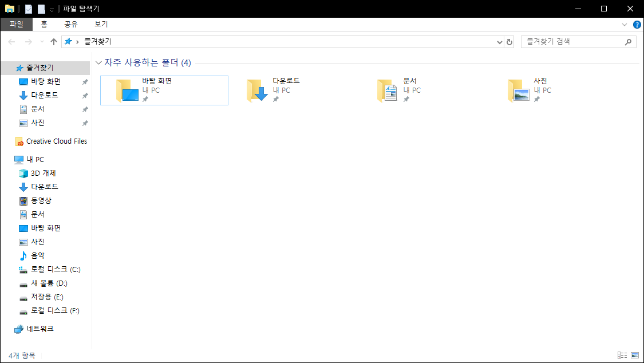Open 로컬 디스크 (C:) drive
The image size is (644, 363).
(56, 269)
